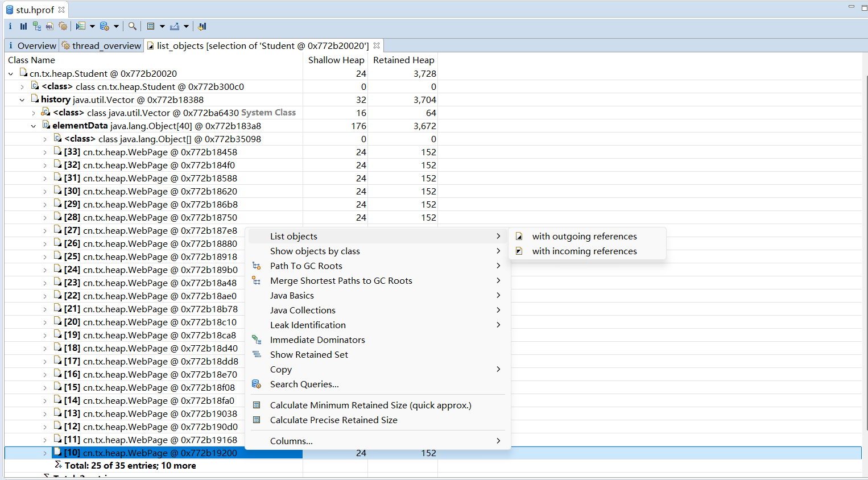868x480 pixels.
Task: Click the export toolbar icon
Action: [175, 26]
